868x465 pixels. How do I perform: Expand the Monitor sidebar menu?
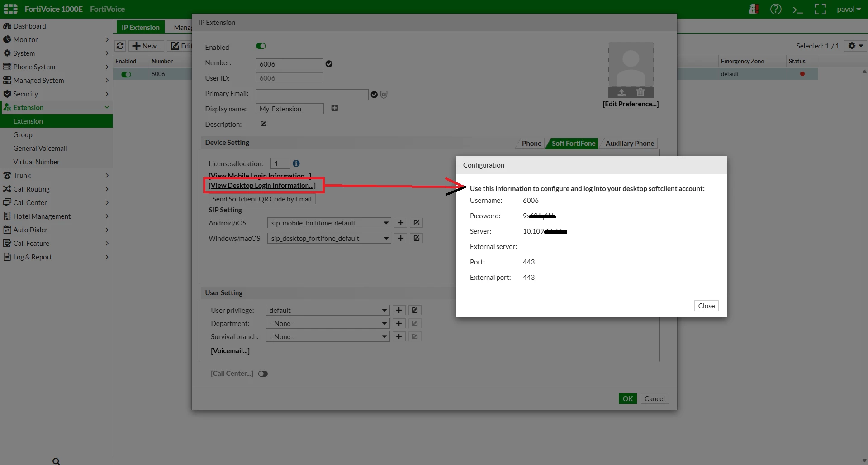tap(56, 39)
